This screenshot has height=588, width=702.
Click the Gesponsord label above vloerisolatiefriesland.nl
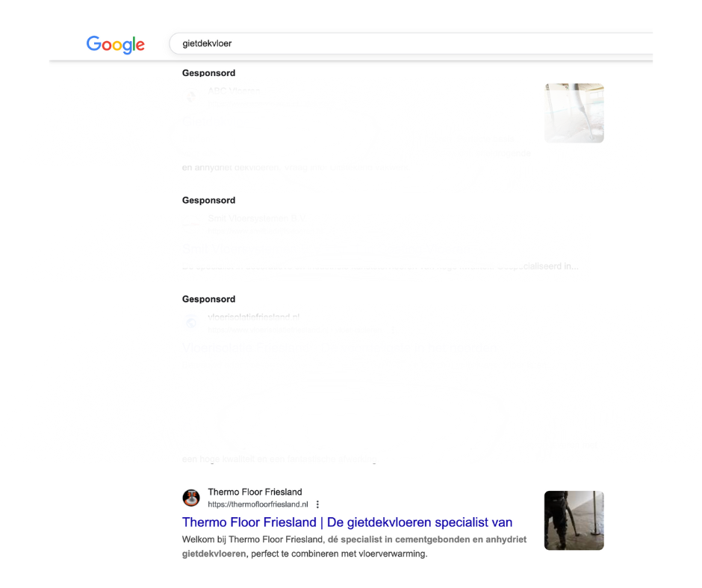[x=208, y=299]
